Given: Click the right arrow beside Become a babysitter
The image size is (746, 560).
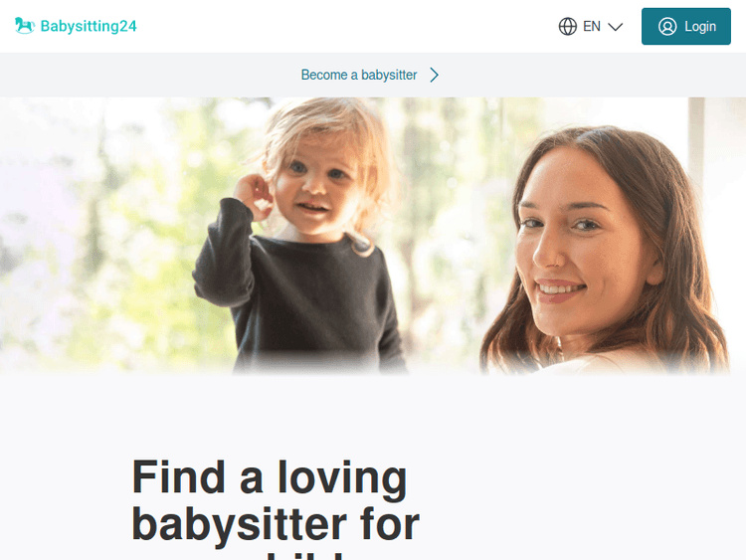Looking at the screenshot, I should [x=434, y=75].
